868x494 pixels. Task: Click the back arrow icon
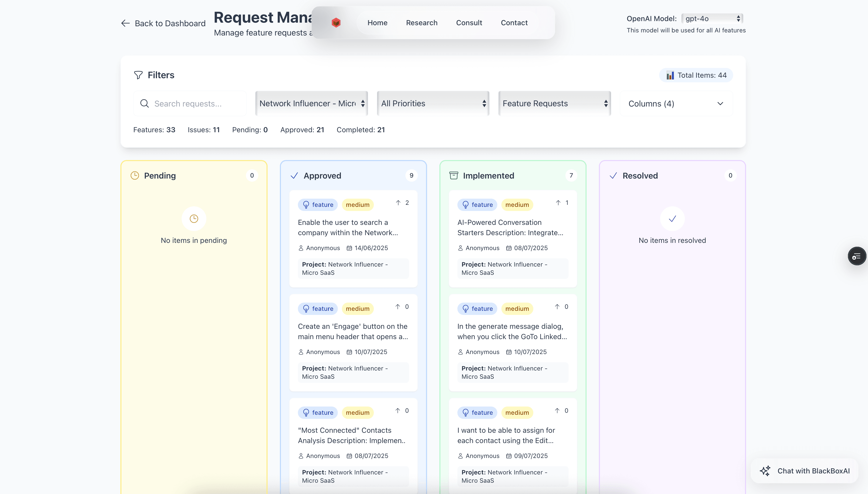pos(126,23)
